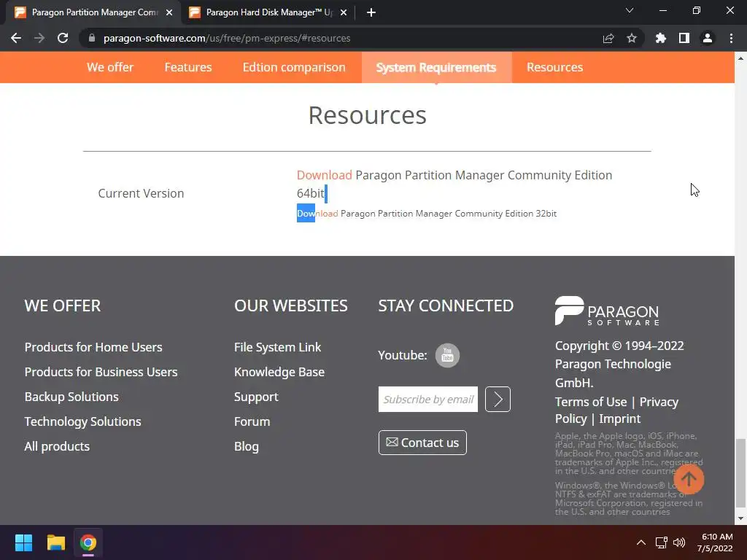Image resolution: width=747 pixels, height=560 pixels.
Task: Open the Paragon YouTube channel icon
Action: point(447,355)
